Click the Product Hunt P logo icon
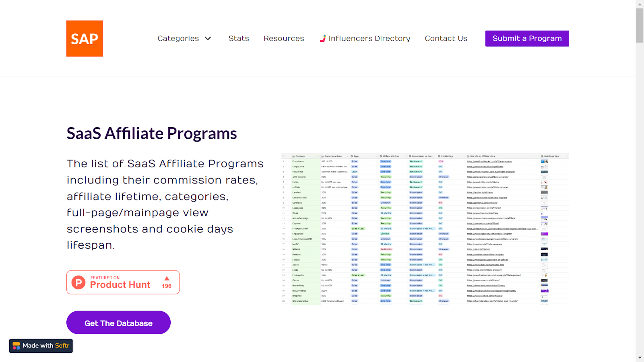This screenshot has height=362, width=644. coord(78,283)
